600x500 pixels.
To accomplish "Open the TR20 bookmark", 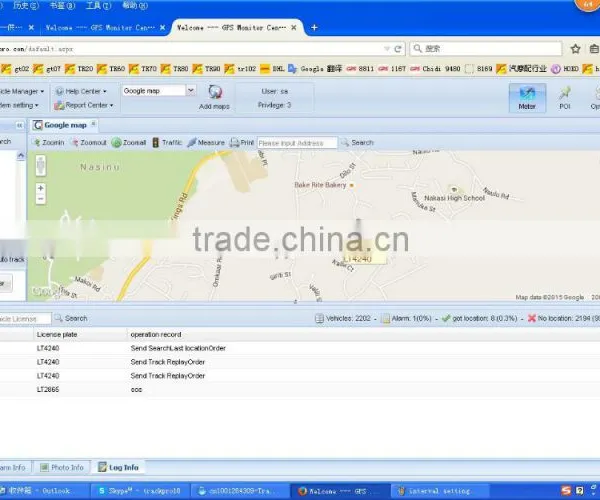I will 79,69.
